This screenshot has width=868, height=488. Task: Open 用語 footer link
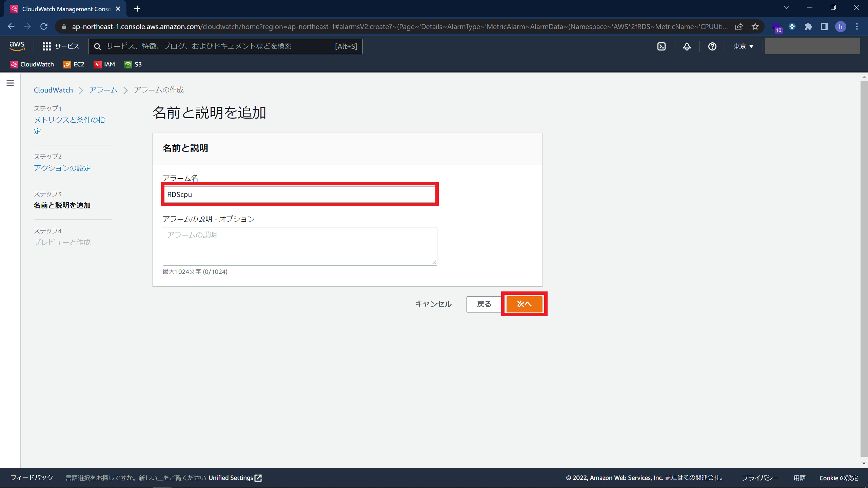(x=799, y=477)
